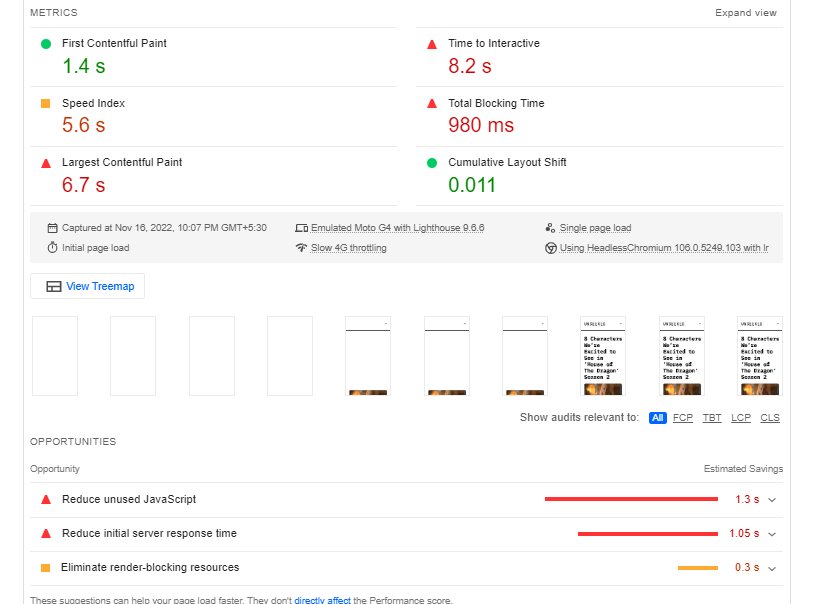This screenshot has width=832, height=604.
Task: Click the device icon beside Emulated Moto G4
Action: (301, 228)
